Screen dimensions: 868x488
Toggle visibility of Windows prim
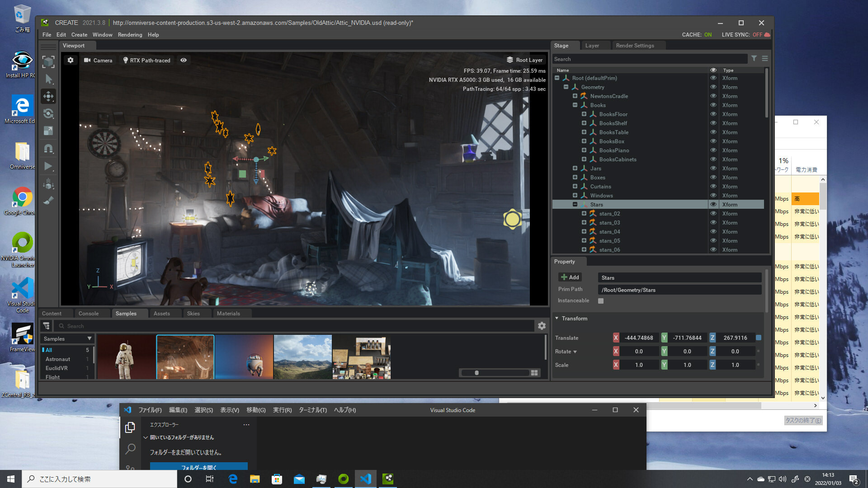coord(713,195)
